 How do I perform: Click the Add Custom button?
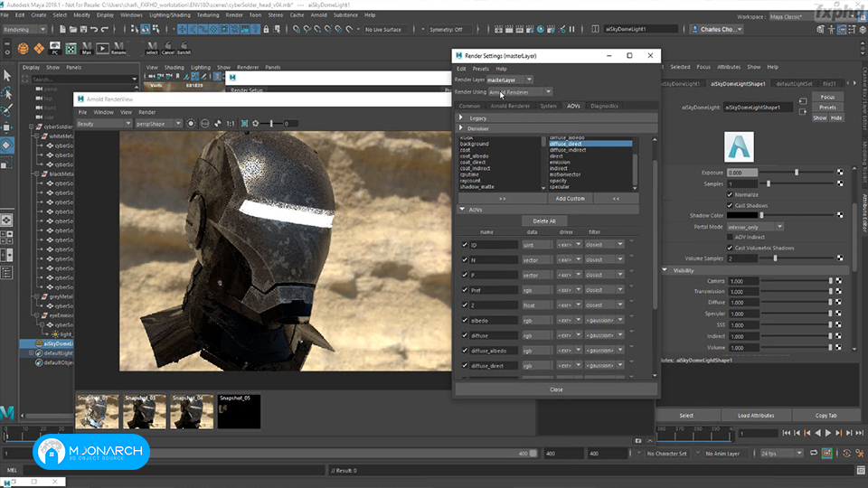point(570,198)
